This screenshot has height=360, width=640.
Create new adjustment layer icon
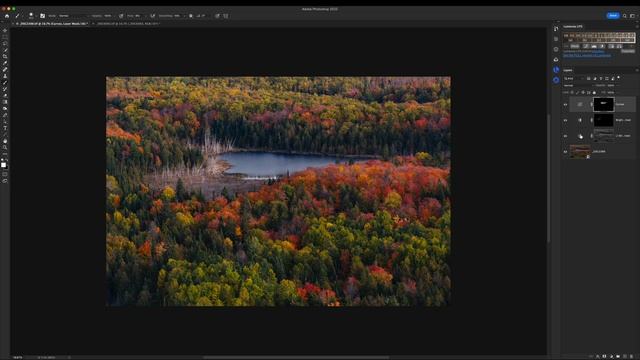[x=611, y=356]
